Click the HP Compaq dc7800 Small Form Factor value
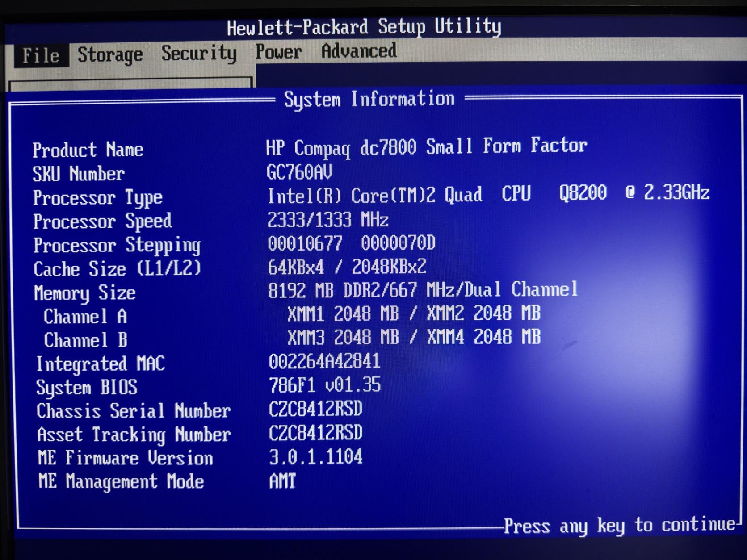Viewport: 747px width, 560px height. pyautogui.click(x=427, y=147)
